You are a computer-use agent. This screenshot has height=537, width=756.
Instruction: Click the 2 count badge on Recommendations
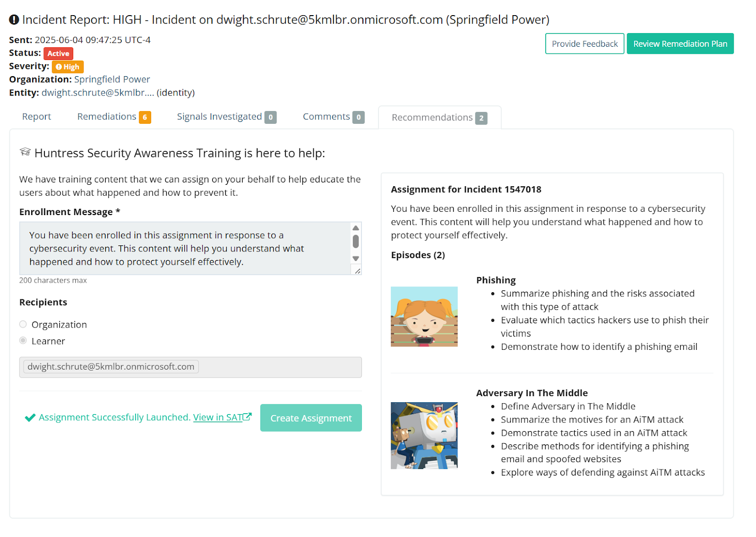[x=481, y=118]
